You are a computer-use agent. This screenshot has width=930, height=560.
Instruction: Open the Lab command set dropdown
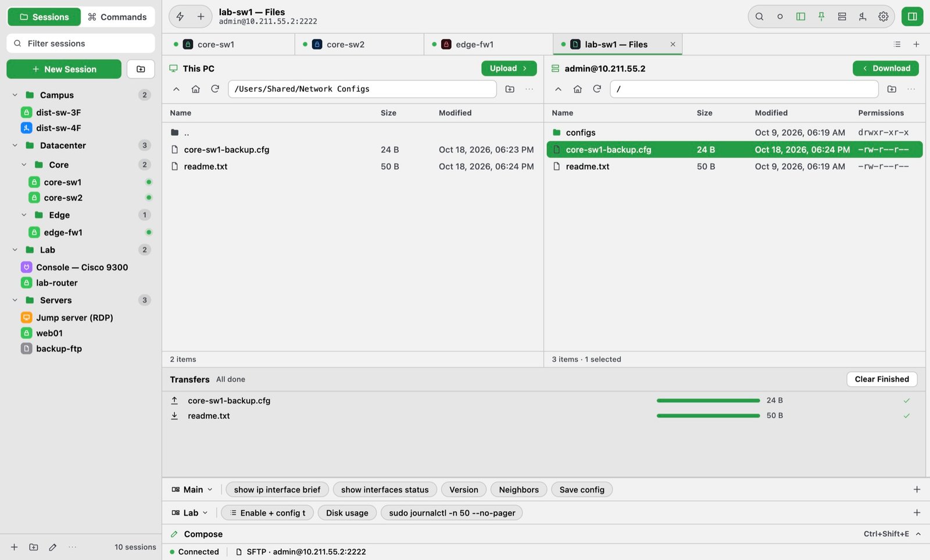pos(190,513)
